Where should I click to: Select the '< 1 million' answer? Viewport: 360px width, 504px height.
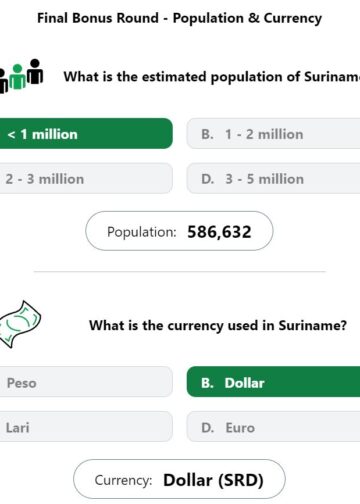pyautogui.click(x=86, y=134)
